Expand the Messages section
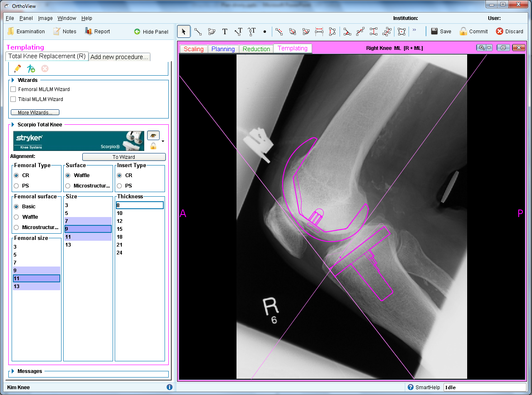The width and height of the screenshot is (532, 395). (x=13, y=371)
